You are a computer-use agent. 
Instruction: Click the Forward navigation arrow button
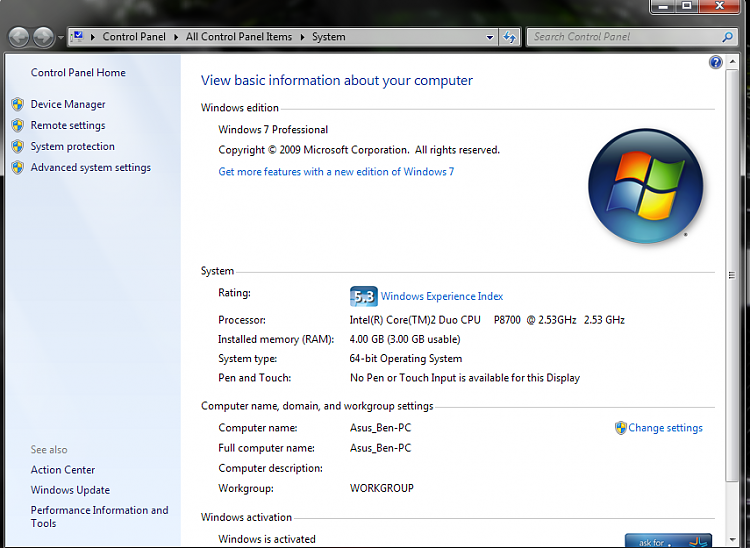(44, 37)
